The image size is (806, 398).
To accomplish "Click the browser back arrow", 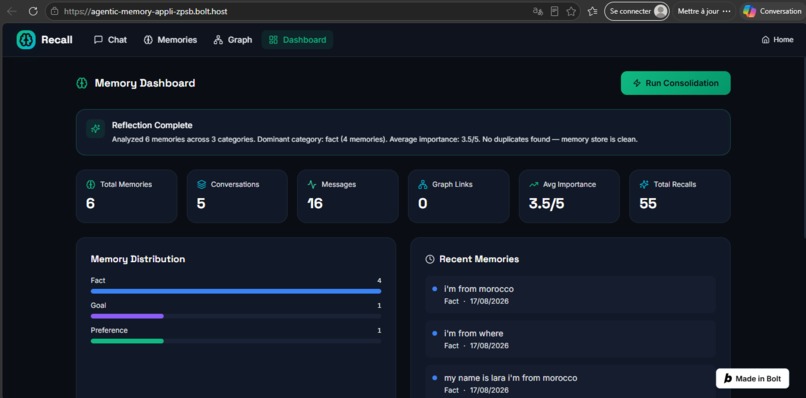I will coord(11,11).
